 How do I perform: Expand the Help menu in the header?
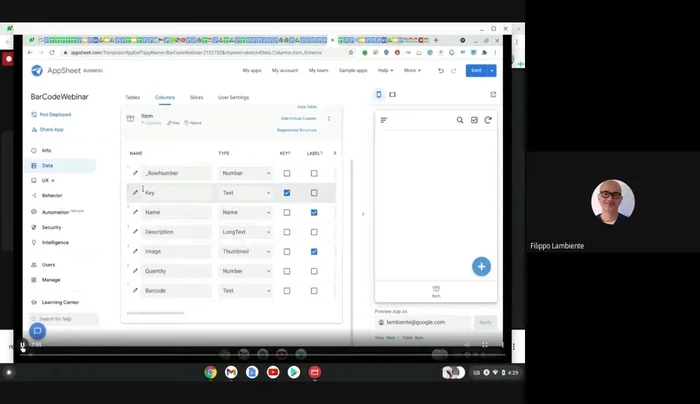tap(385, 70)
